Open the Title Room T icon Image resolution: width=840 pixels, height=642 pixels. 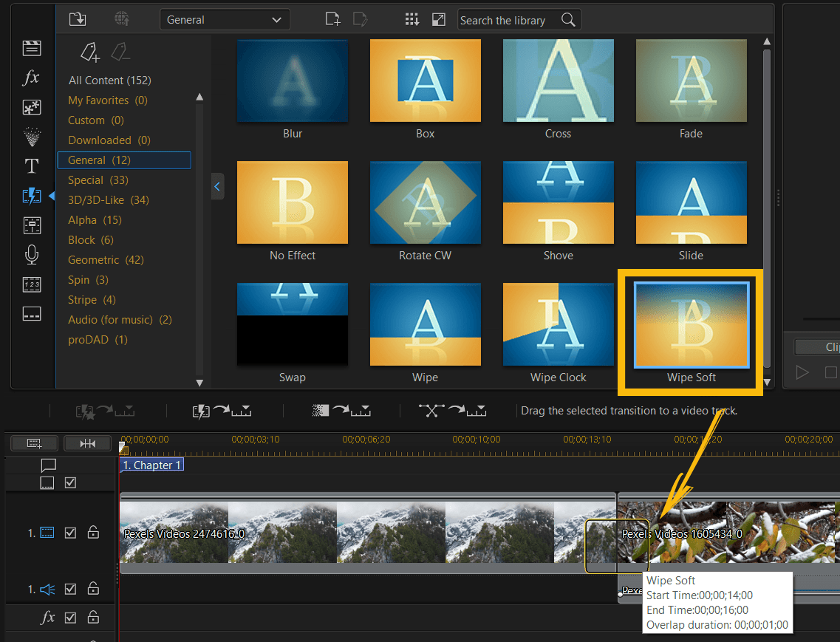point(32,165)
